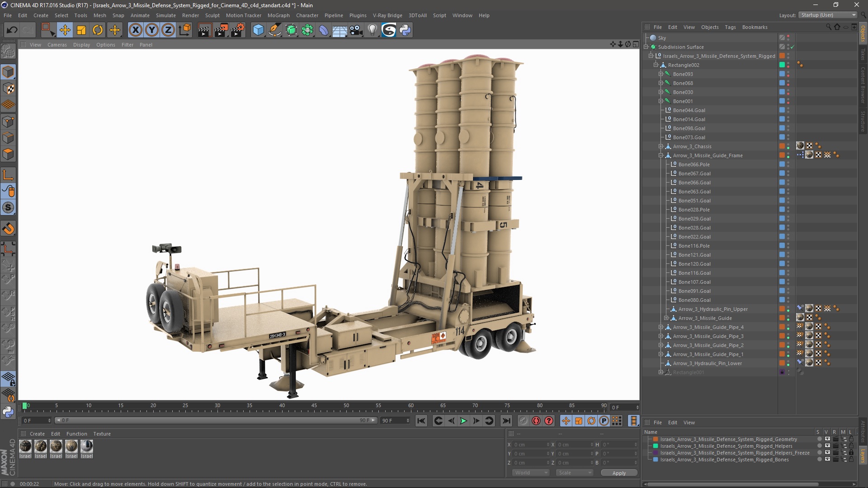The image size is (868, 488).
Task: Toggle visibility of Geometry layer
Action: click(827, 439)
